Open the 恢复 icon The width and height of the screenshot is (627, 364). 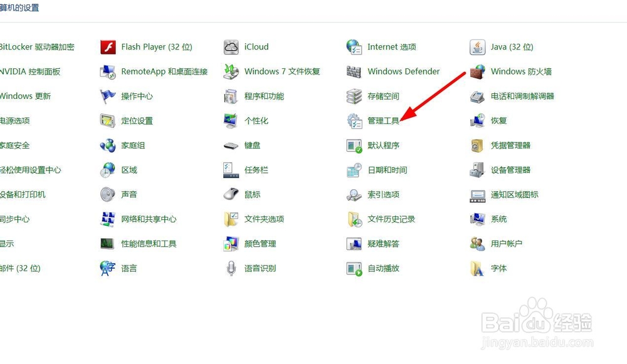click(x=477, y=121)
